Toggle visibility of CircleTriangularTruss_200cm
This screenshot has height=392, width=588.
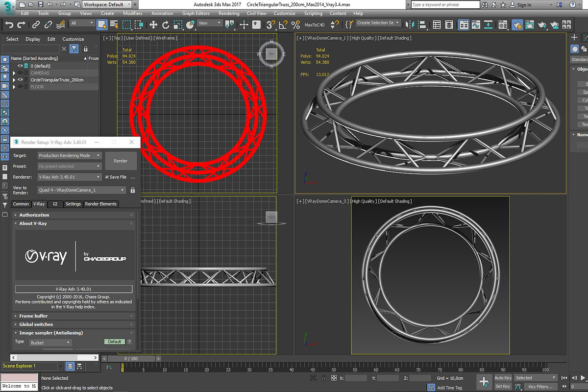pyautogui.click(x=21, y=79)
